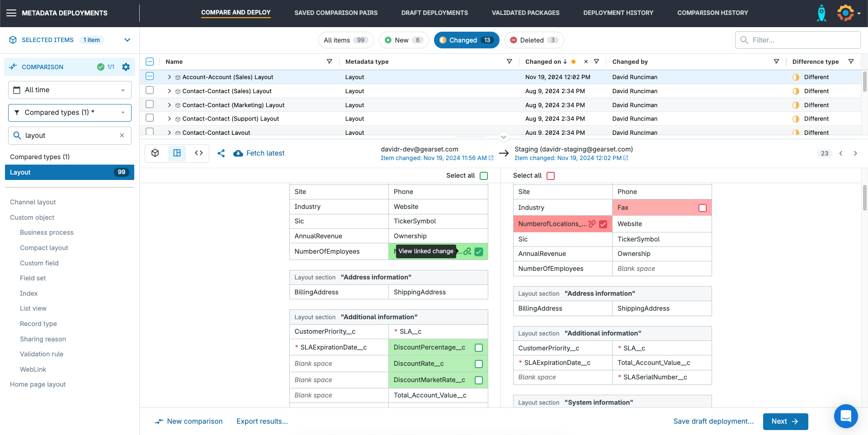The width and height of the screenshot is (868, 435).
Task: Tick the Fax field checkbox
Action: 702,208
